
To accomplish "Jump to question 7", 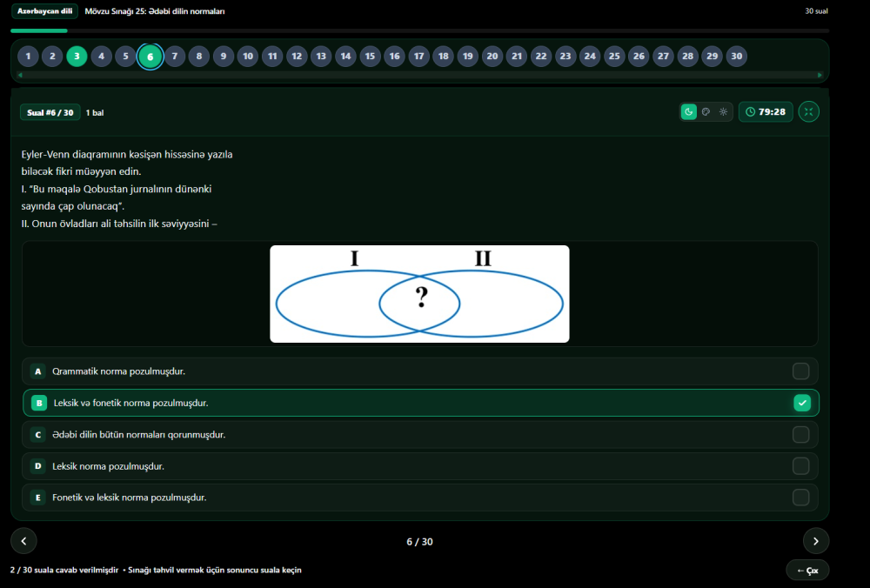I will tap(174, 56).
